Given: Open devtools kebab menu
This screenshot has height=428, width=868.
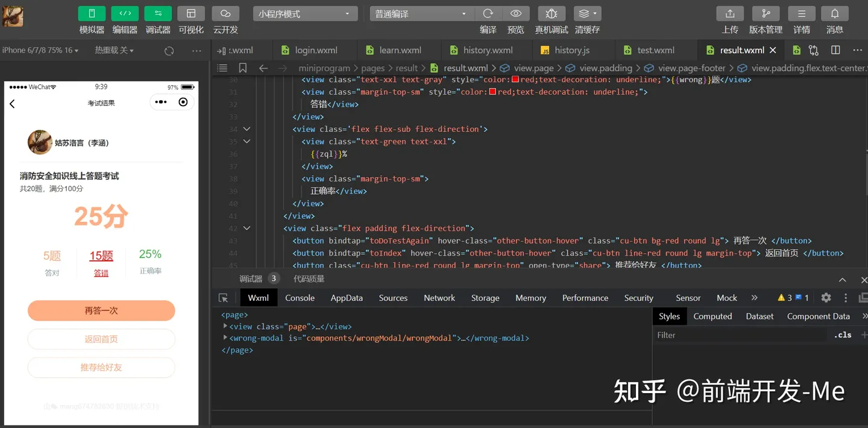Looking at the screenshot, I should point(846,298).
